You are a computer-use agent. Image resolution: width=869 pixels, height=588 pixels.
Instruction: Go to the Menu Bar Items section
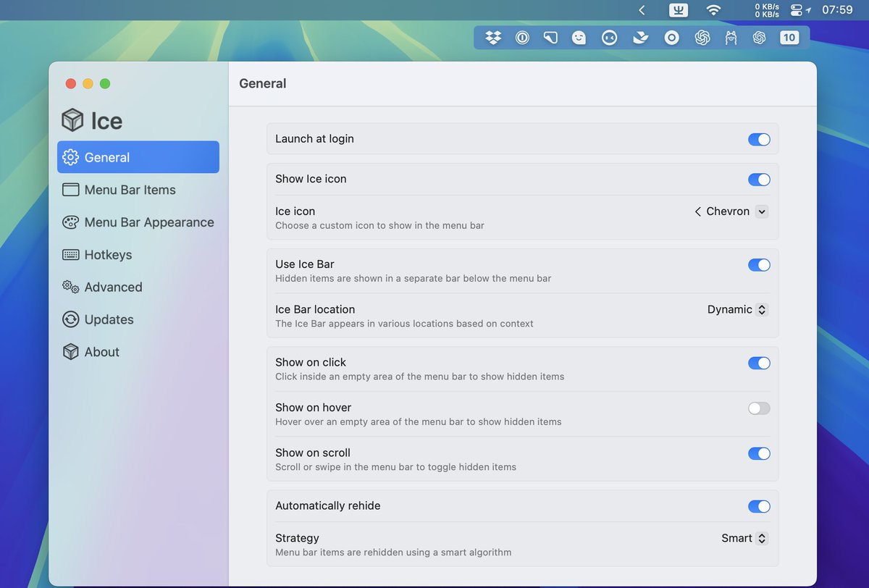click(x=130, y=190)
